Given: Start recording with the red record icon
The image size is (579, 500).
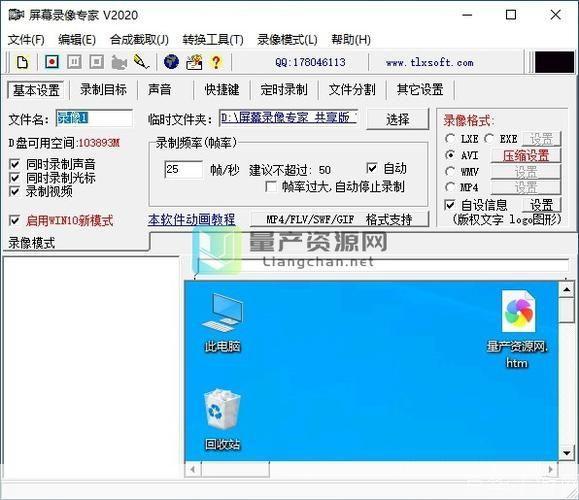Looking at the screenshot, I should pyautogui.click(x=52, y=62).
